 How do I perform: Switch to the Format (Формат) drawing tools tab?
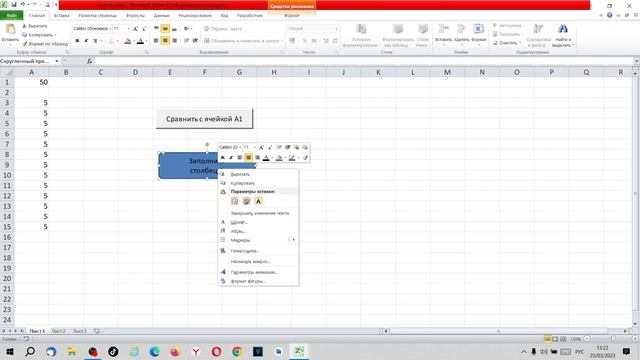click(292, 16)
